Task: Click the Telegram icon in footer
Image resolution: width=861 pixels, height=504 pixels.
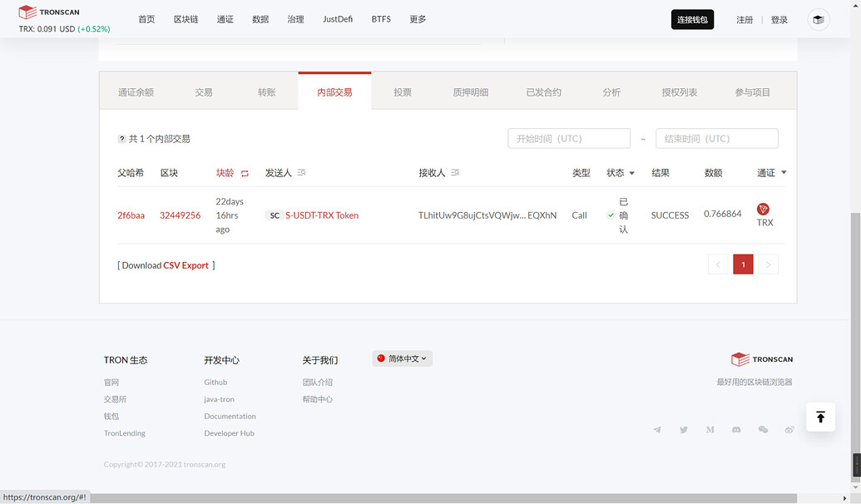Action: 657,429
